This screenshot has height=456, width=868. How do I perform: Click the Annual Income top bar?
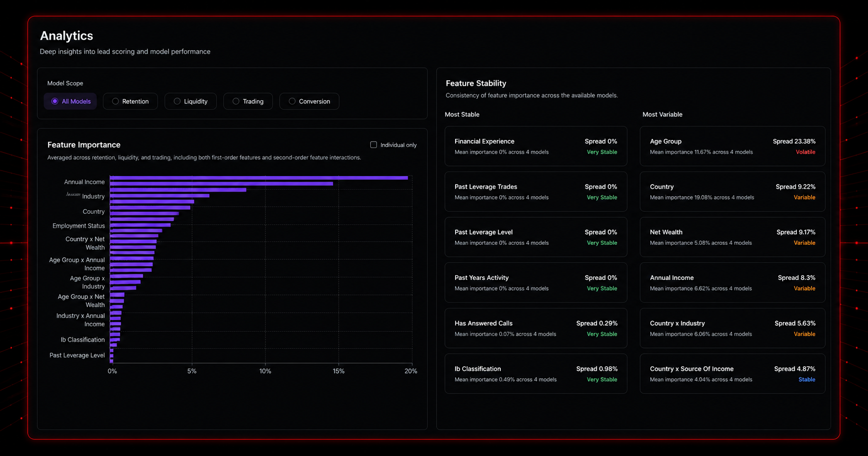tap(259, 178)
